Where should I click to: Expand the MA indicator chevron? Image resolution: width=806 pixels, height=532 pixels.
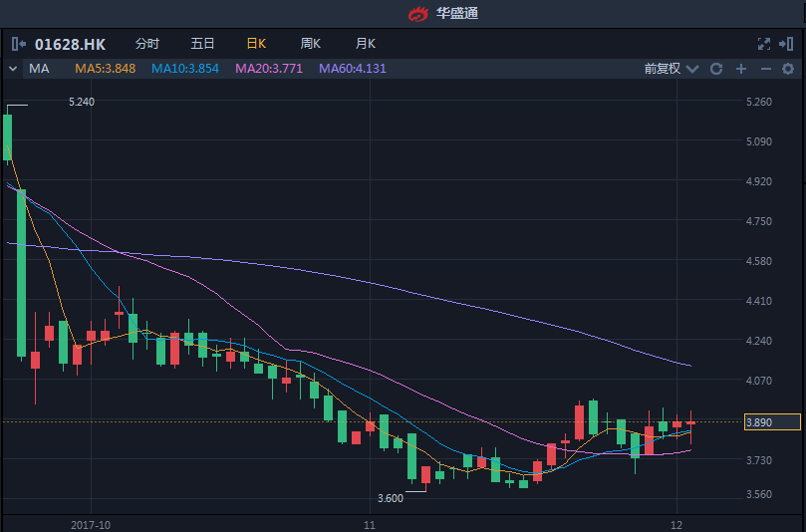click(12, 69)
